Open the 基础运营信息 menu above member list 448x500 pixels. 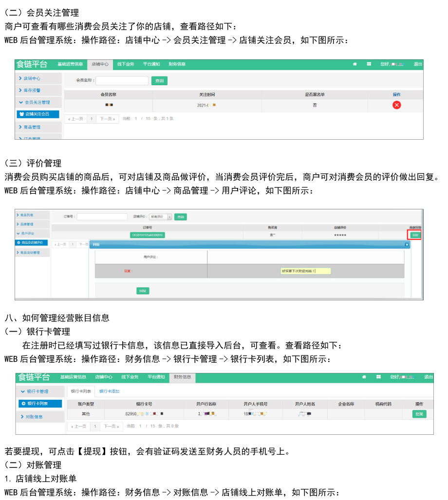coord(70,64)
